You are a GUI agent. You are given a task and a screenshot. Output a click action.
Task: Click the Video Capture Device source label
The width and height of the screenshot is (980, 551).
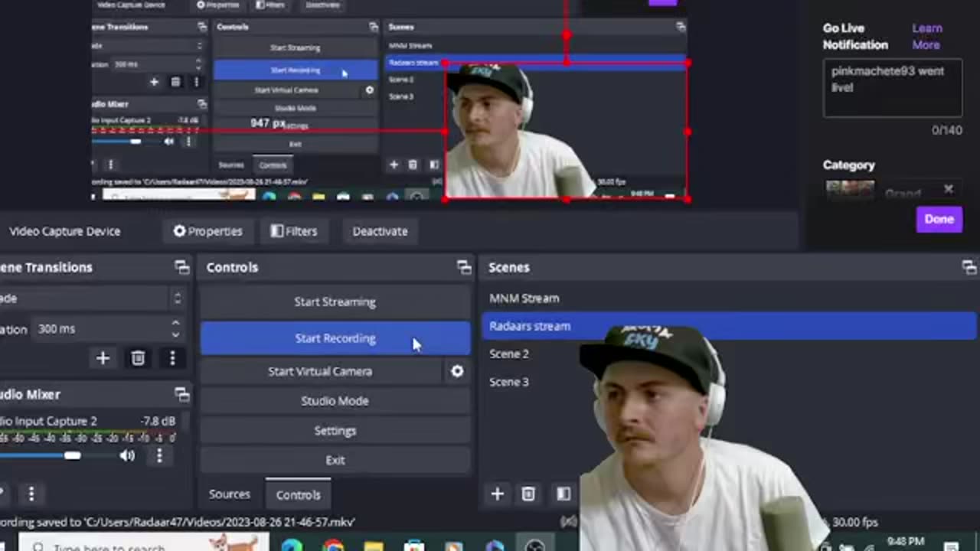pyautogui.click(x=65, y=231)
